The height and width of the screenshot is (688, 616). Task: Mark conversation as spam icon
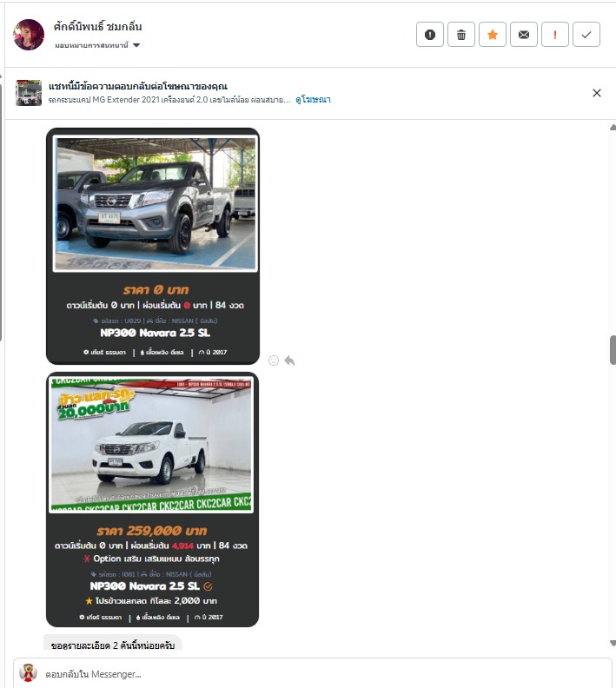coord(430,34)
